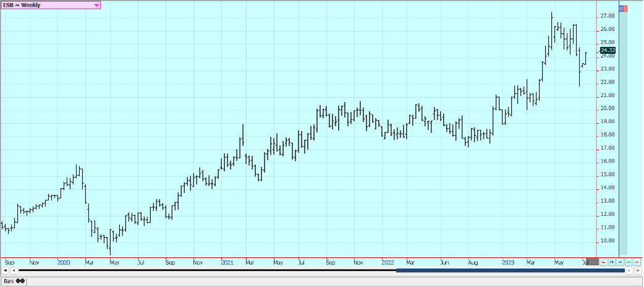Click the 19.00 price axis label
The width and height of the screenshot is (644, 287).
[x=608, y=122]
